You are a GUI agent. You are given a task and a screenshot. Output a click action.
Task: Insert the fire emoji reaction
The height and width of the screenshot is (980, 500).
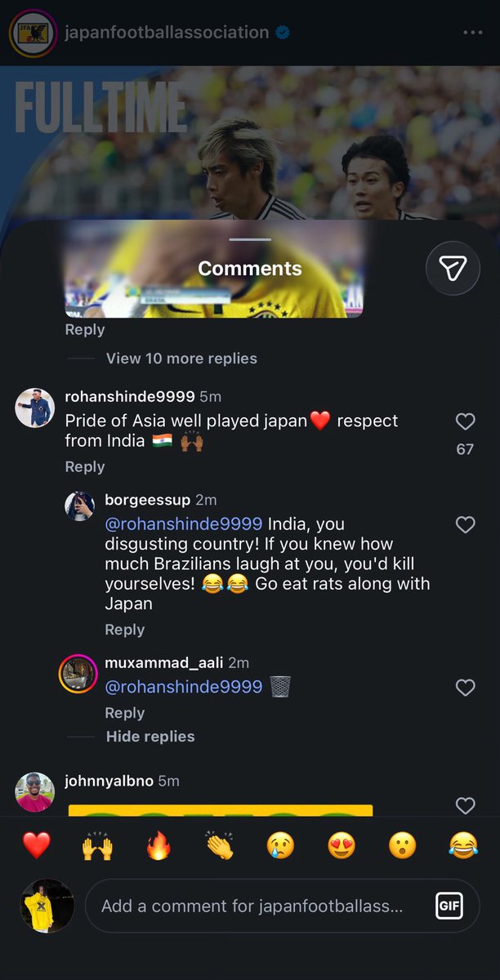(x=158, y=845)
